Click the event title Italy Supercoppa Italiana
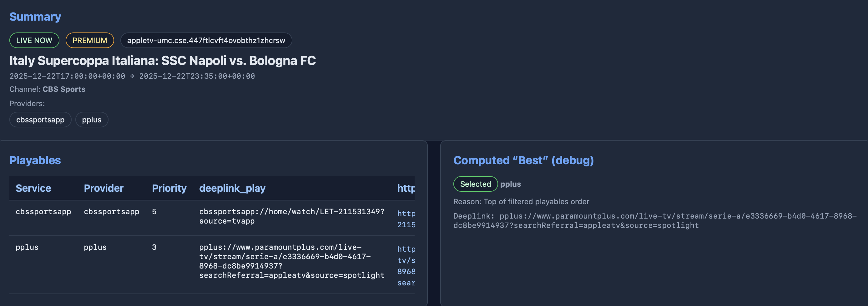 coord(162,61)
